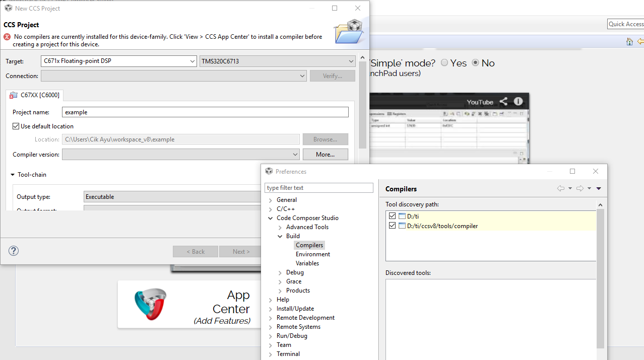This screenshot has height=360, width=644.
Task: Click the folder icon beside D:/ti/ccsv8/tools/compiler
Action: click(x=402, y=226)
